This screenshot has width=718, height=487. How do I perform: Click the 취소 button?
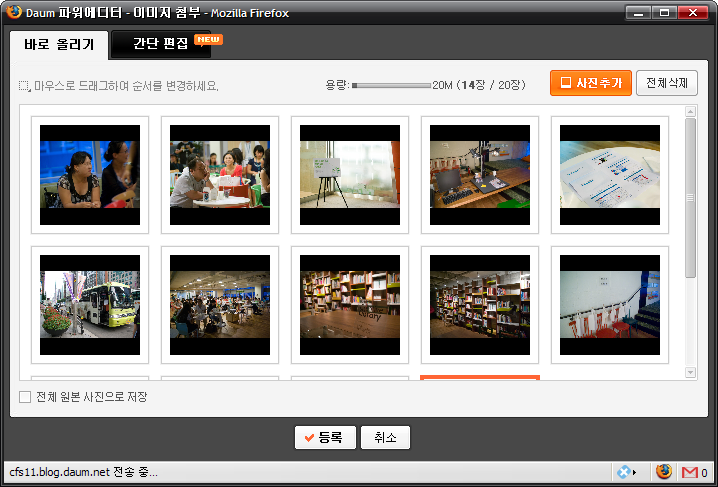pos(385,438)
